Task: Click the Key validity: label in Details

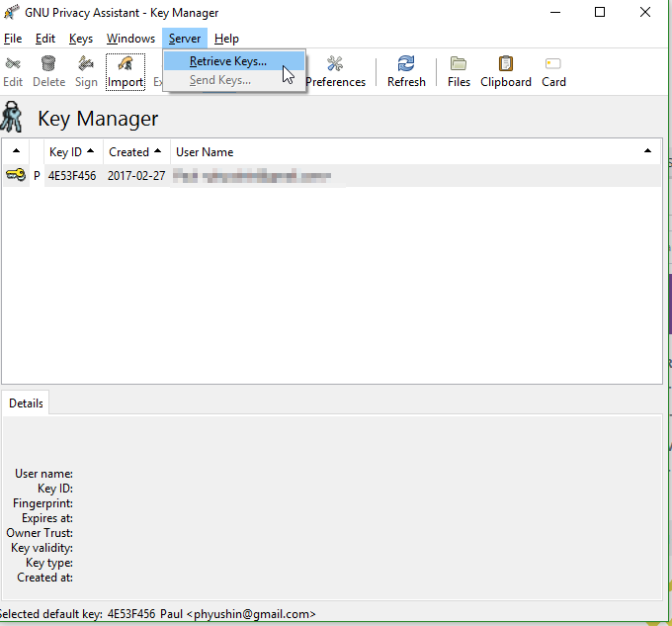Action: point(42,548)
